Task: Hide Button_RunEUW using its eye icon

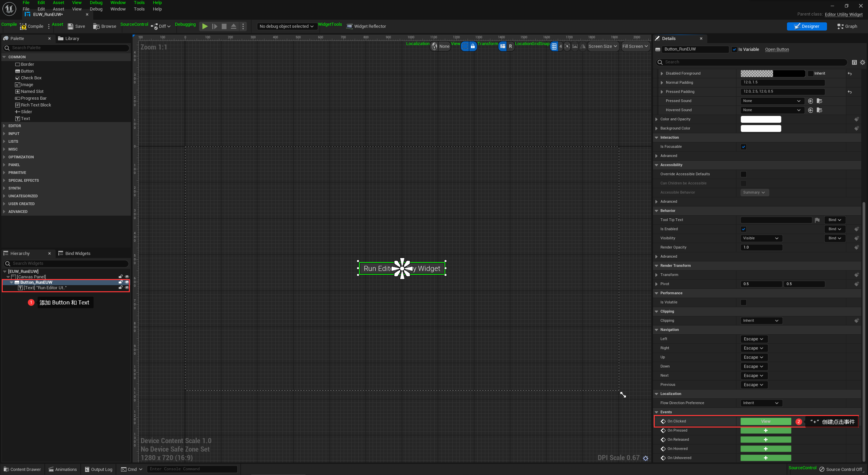Action: click(x=127, y=282)
